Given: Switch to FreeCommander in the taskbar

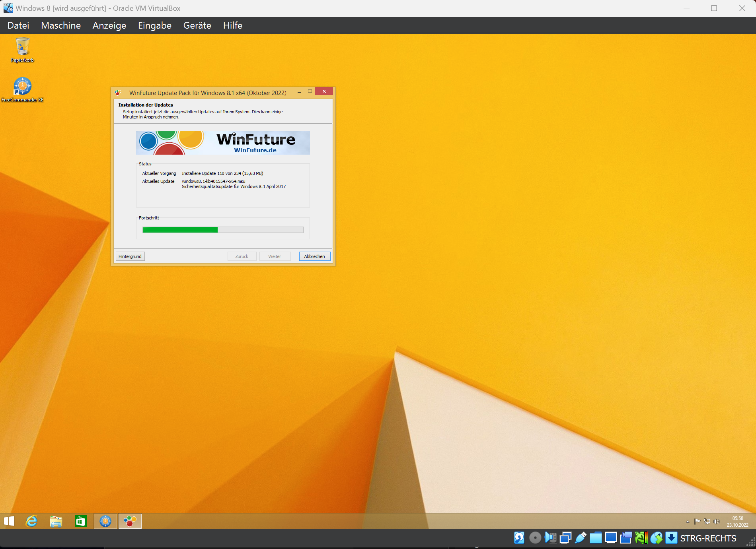Looking at the screenshot, I should pyautogui.click(x=105, y=521).
